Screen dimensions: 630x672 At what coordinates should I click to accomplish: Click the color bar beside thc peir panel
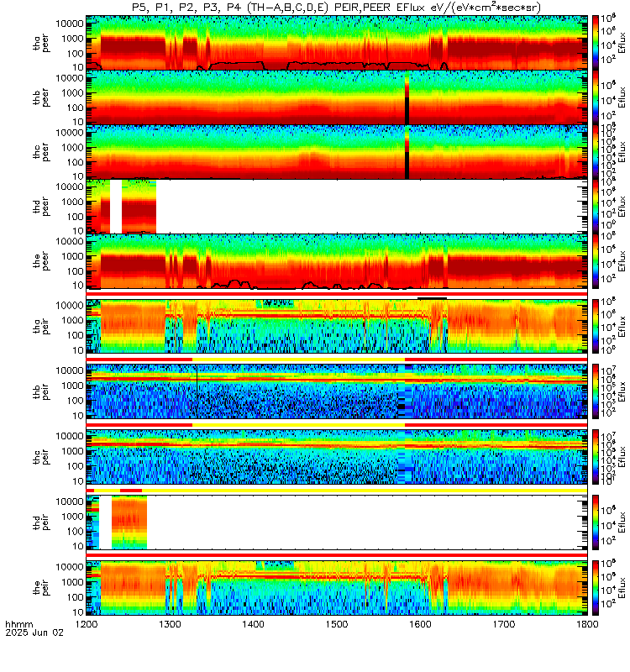[x=596, y=457]
